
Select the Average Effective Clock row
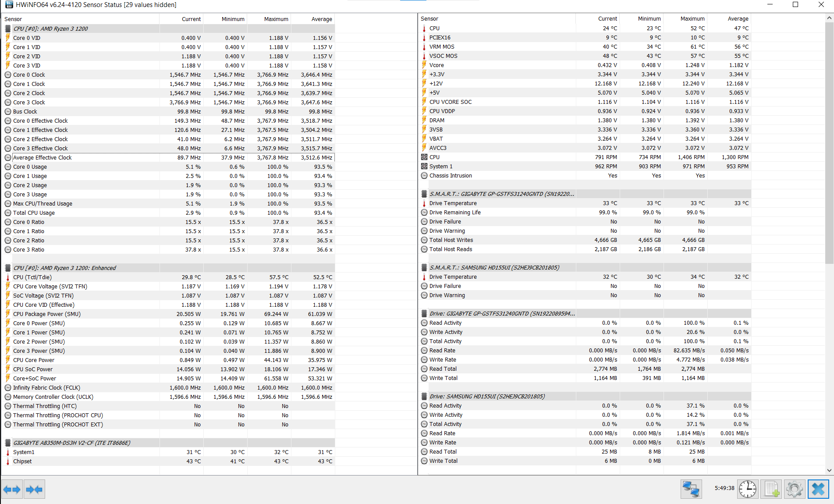[x=43, y=158]
